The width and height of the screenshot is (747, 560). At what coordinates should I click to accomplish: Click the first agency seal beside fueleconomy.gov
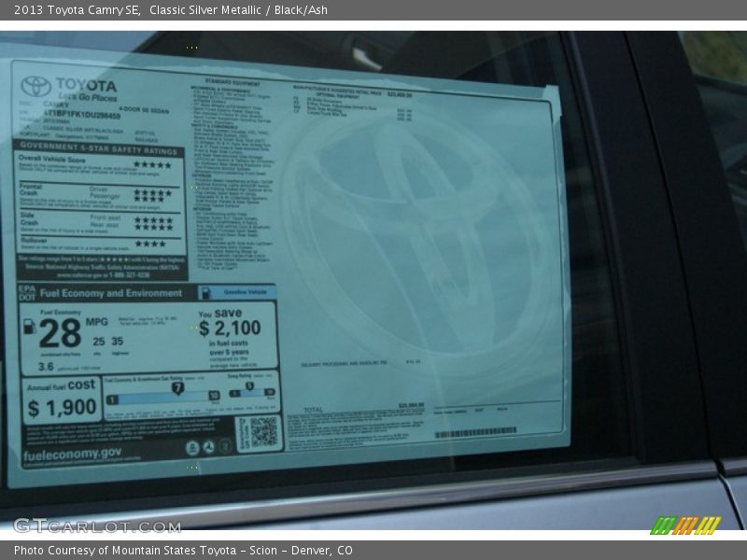(x=191, y=448)
